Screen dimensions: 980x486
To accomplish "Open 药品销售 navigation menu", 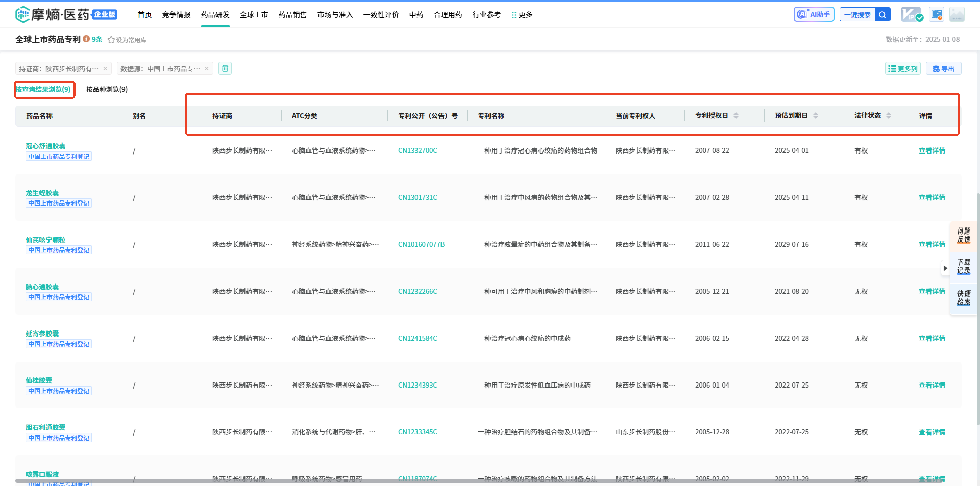I will coord(293,15).
